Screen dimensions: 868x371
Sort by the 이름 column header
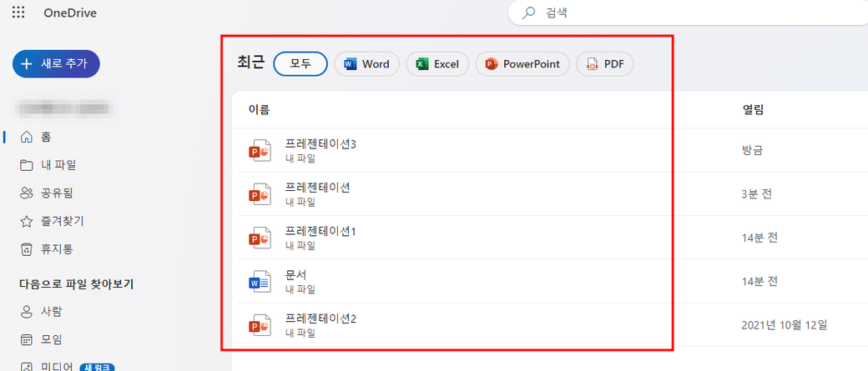pos(259,109)
